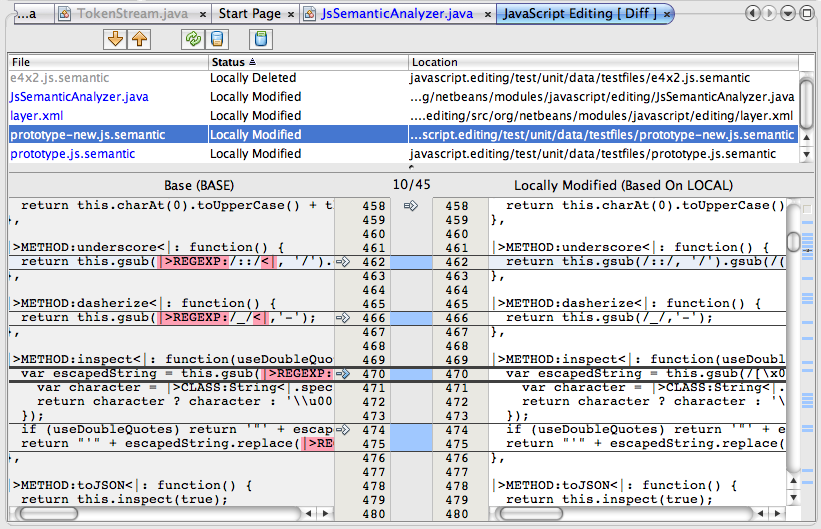Go to previous difference arrow button
This screenshot has width=821, height=529.
(x=139, y=39)
